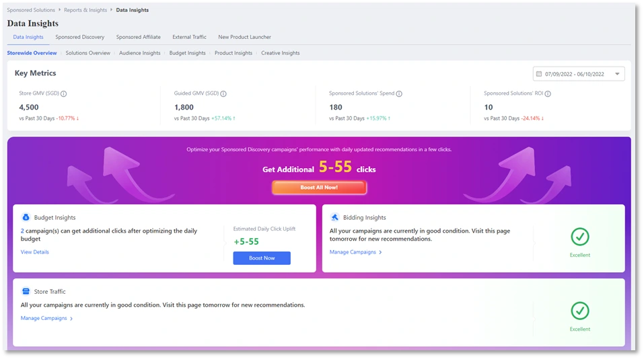Click info icon for Sponsored Solutions' ROI

548,94
